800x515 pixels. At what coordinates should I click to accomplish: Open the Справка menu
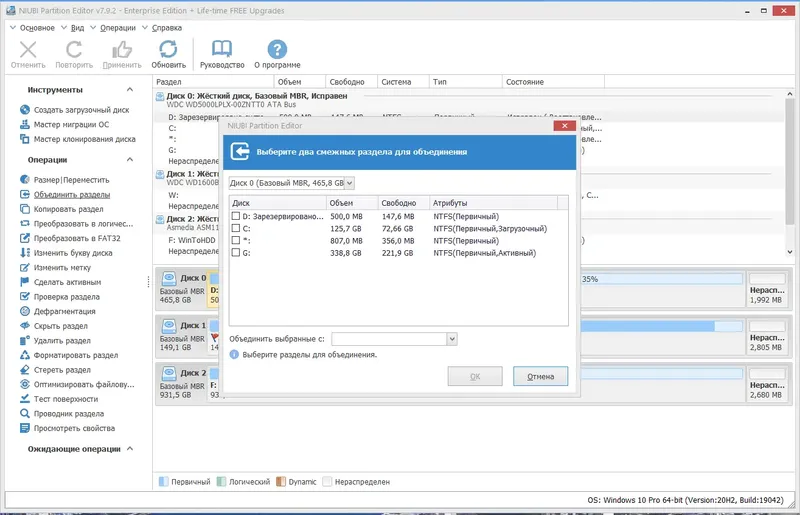(x=167, y=28)
